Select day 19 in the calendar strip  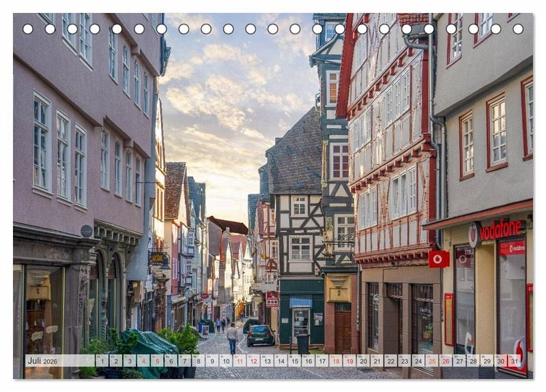pos(349,361)
